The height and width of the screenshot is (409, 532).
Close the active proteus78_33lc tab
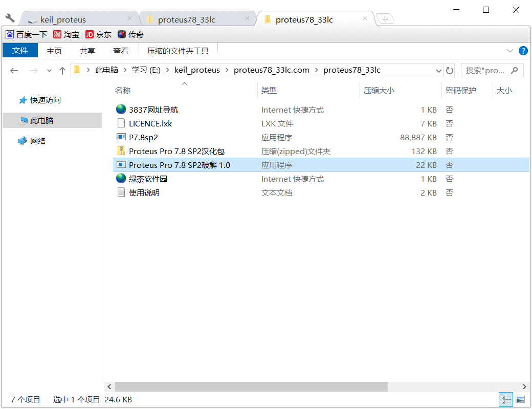tap(365, 18)
